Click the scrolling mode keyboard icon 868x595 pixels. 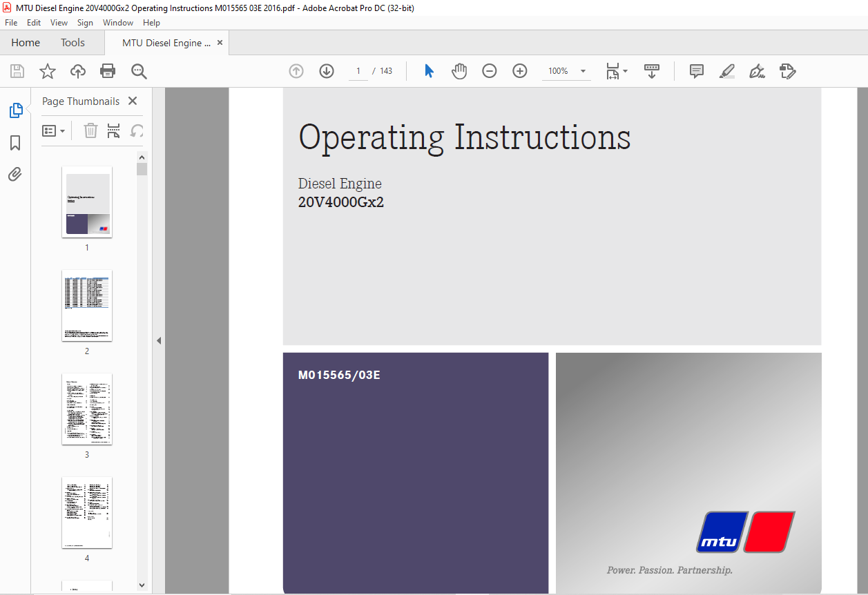point(652,71)
